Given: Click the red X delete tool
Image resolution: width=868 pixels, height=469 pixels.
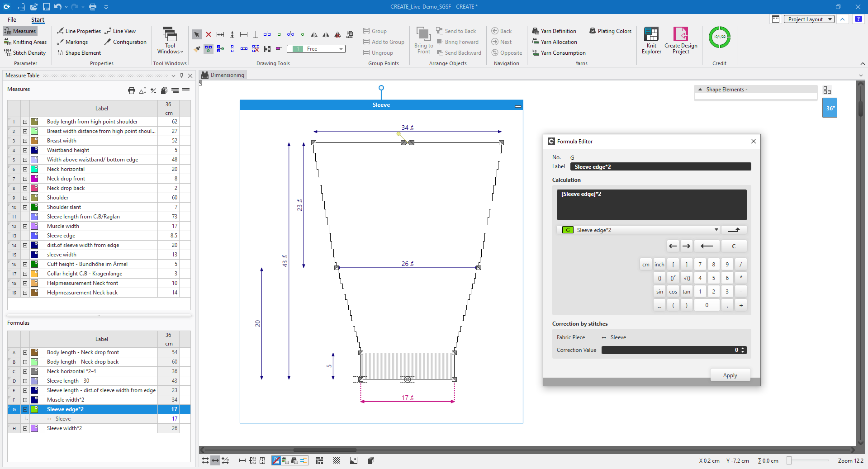Looking at the screenshot, I should tap(209, 34).
